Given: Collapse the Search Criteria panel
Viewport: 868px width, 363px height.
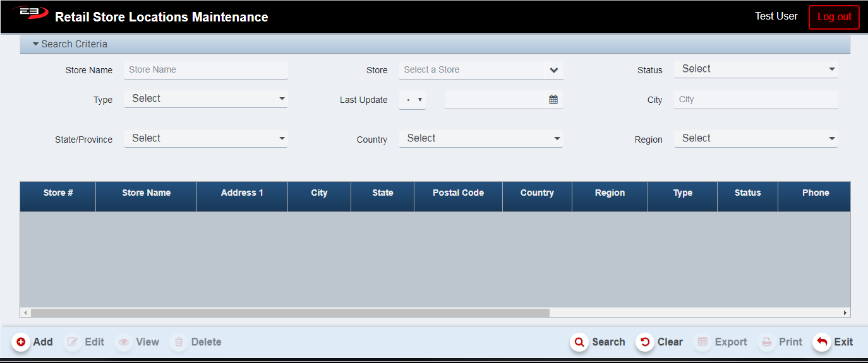Looking at the screenshot, I should pos(36,44).
